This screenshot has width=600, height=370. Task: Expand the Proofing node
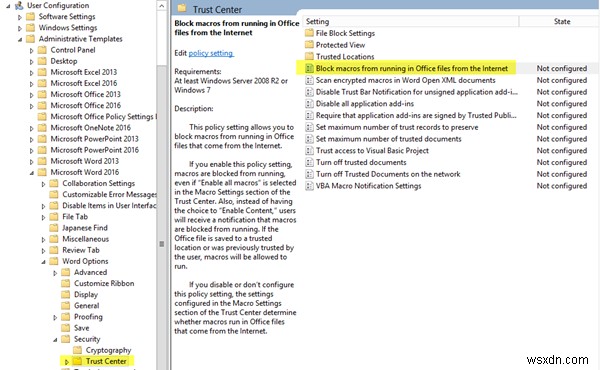[55, 317]
